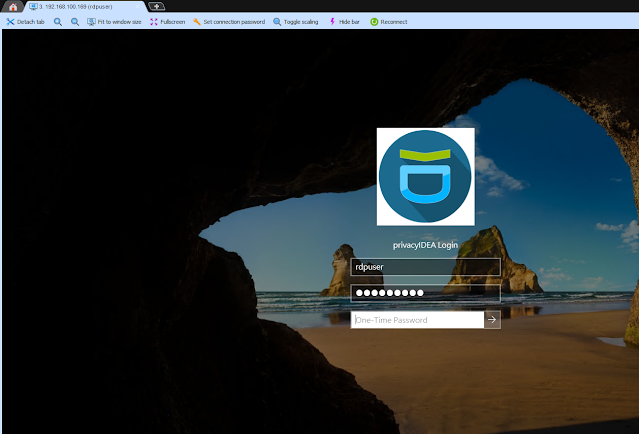This screenshot has height=434, width=639.
Task: Click Detach tab in the toolbar
Action: pyautogui.click(x=26, y=22)
